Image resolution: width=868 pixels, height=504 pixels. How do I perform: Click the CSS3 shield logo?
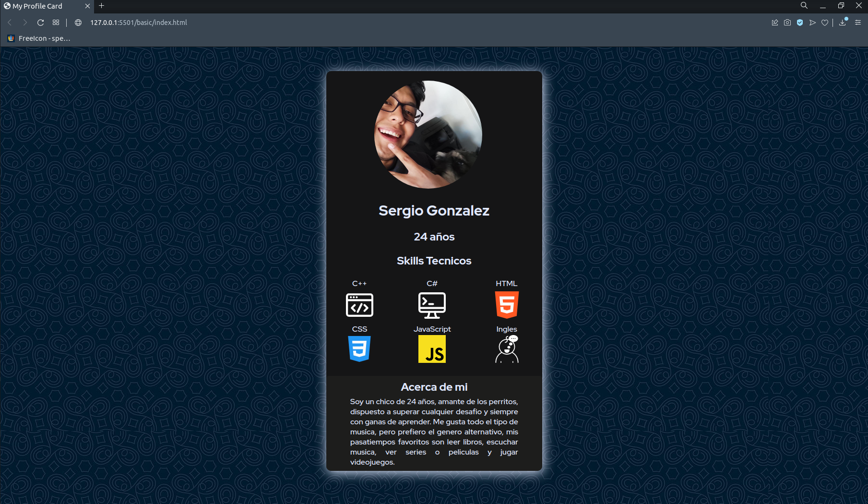tap(359, 349)
